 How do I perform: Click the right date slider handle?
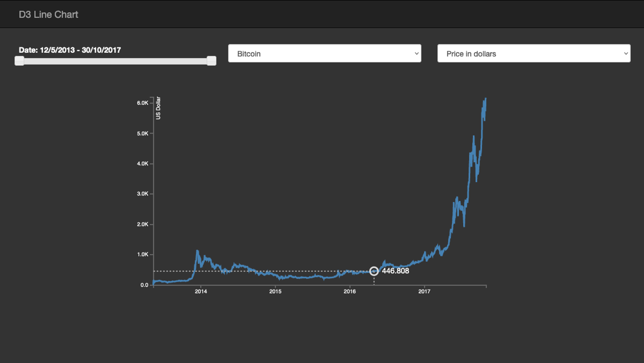211,61
